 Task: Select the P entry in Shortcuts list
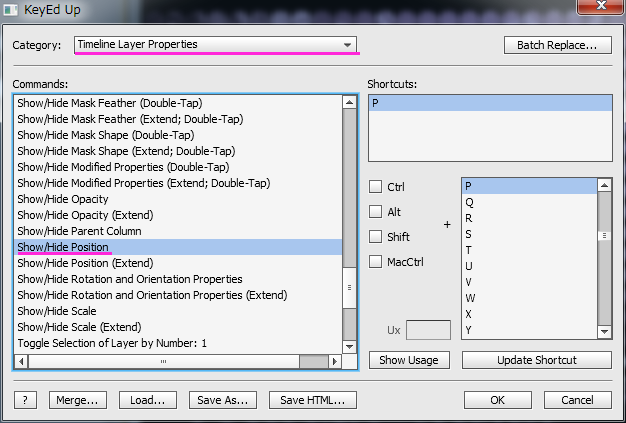click(490, 103)
